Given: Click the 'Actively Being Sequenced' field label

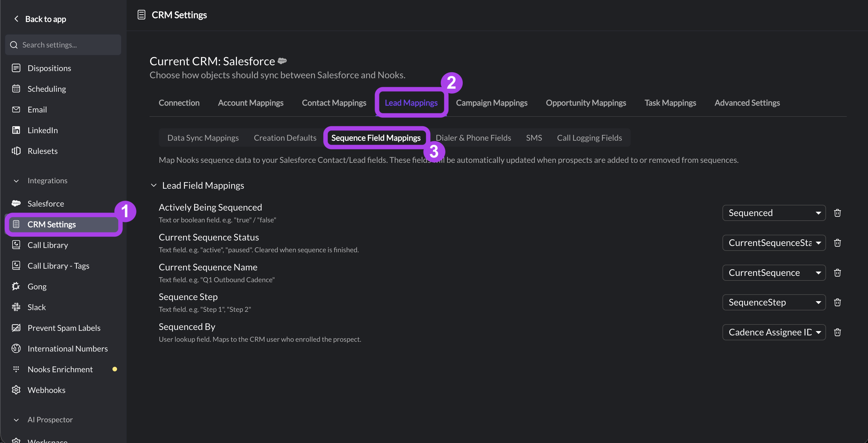Looking at the screenshot, I should 210,207.
